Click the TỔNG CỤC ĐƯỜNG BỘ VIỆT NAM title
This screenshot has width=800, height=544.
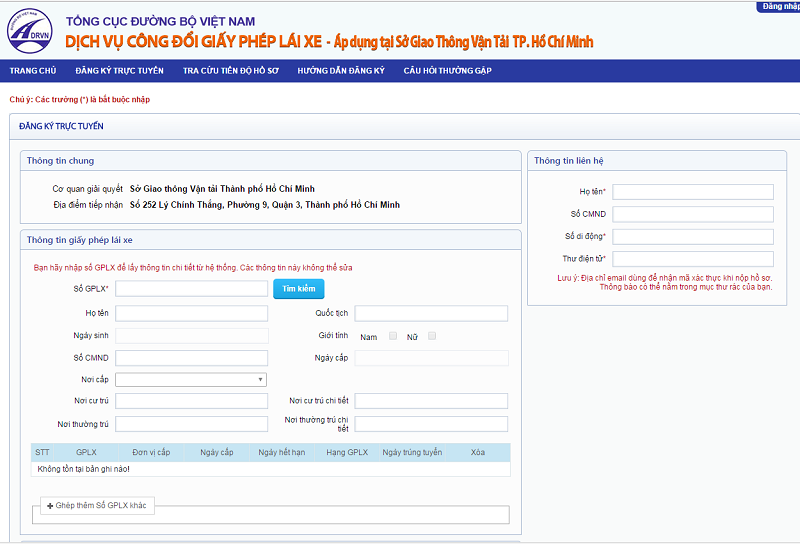point(160,21)
